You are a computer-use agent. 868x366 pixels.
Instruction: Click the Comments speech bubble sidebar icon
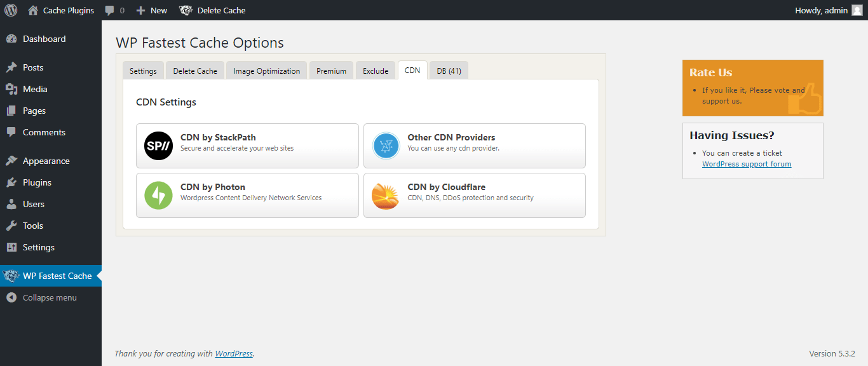11,132
